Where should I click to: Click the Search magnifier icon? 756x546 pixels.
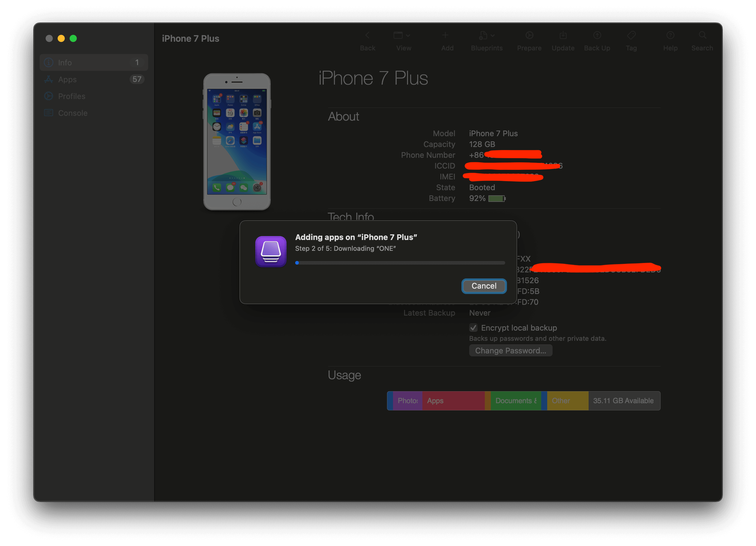[x=702, y=35]
